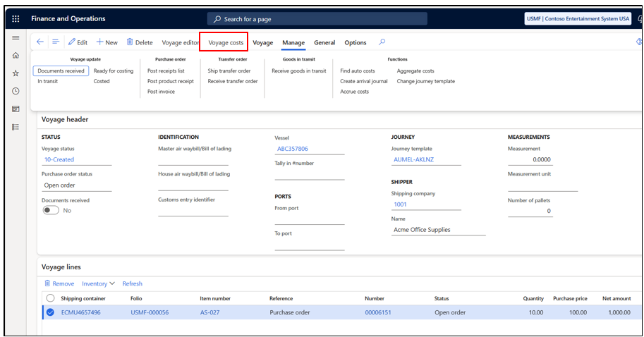
Task: Click Find auto costs
Action: click(358, 71)
